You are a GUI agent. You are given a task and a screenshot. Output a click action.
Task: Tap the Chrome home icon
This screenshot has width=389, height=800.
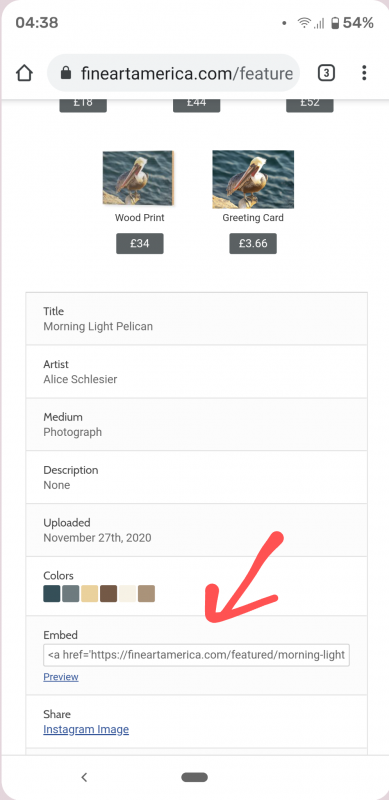click(x=24, y=73)
